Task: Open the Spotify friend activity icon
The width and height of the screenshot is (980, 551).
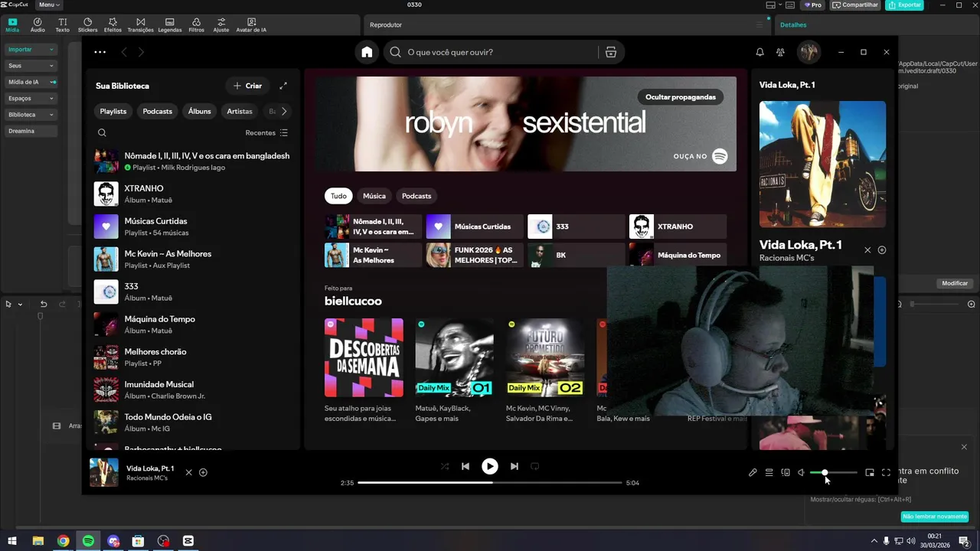Action: pos(780,52)
